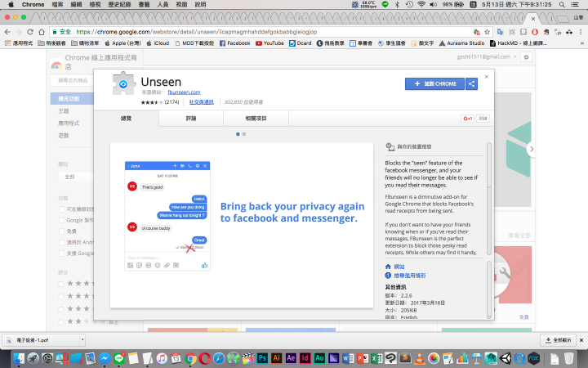The image size is (588, 368).
Task: Click the share icon beside the add button
Action: 472,83
